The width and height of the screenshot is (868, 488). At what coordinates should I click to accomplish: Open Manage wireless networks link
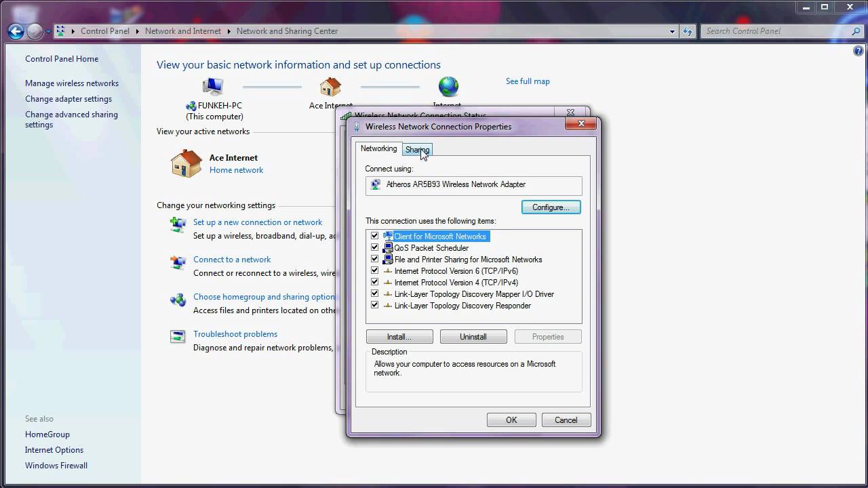tap(72, 83)
